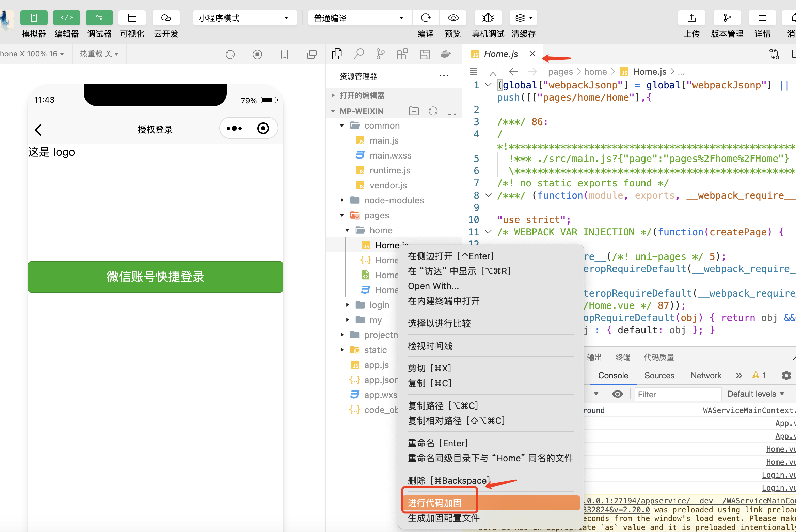The height and width of the screenshot is (532, 796).
Task: Click the Upload icon button
Action: (691, 18)
